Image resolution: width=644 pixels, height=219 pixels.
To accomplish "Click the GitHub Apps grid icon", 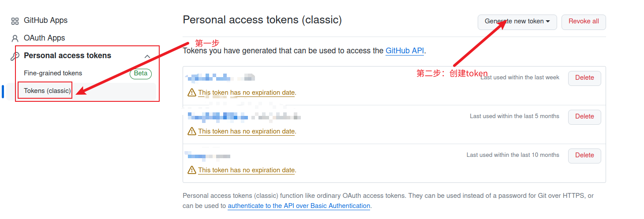I will point(15,21).
